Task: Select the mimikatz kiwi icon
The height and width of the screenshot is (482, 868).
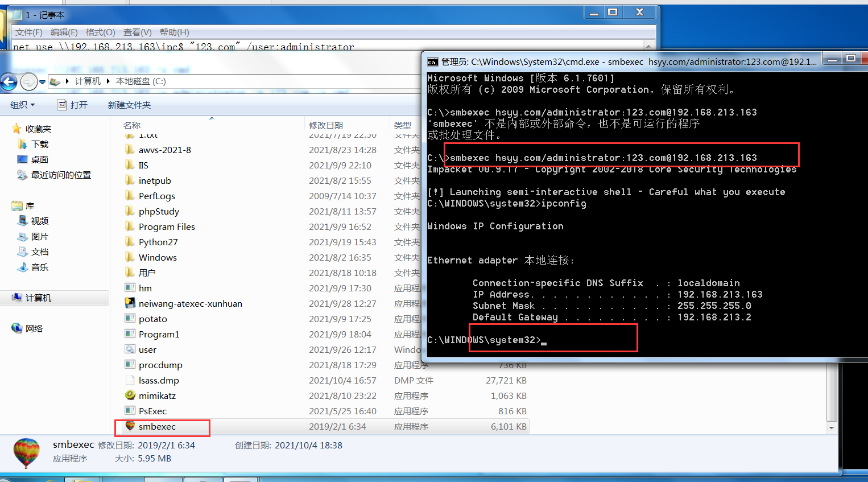Action: [130, 396]
